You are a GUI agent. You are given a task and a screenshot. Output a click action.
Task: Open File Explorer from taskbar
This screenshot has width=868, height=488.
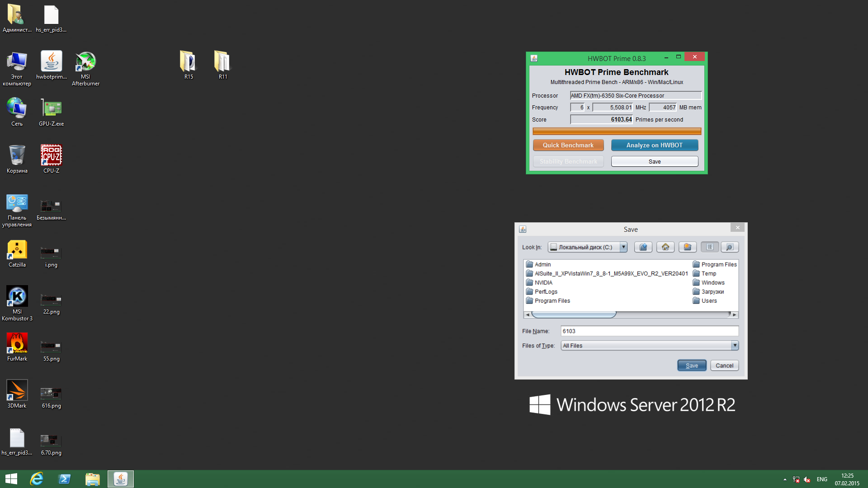pos(92,479)
